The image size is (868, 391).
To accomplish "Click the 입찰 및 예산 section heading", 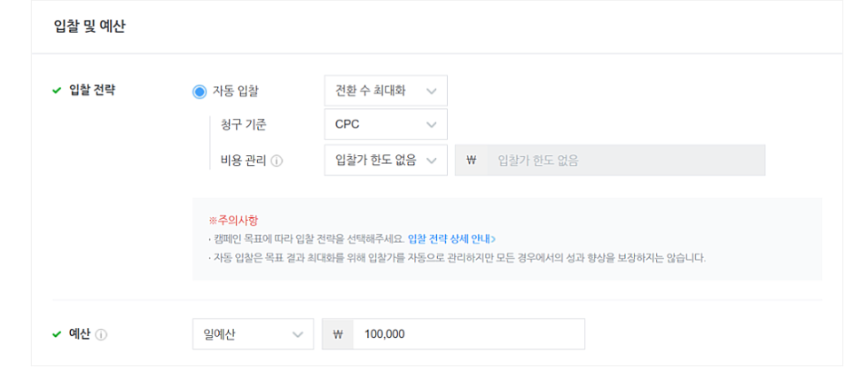I will click(90, 26).
